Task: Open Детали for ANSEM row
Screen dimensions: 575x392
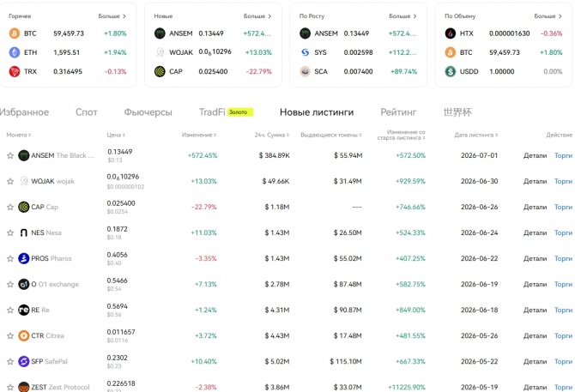Action: (535, 155)
